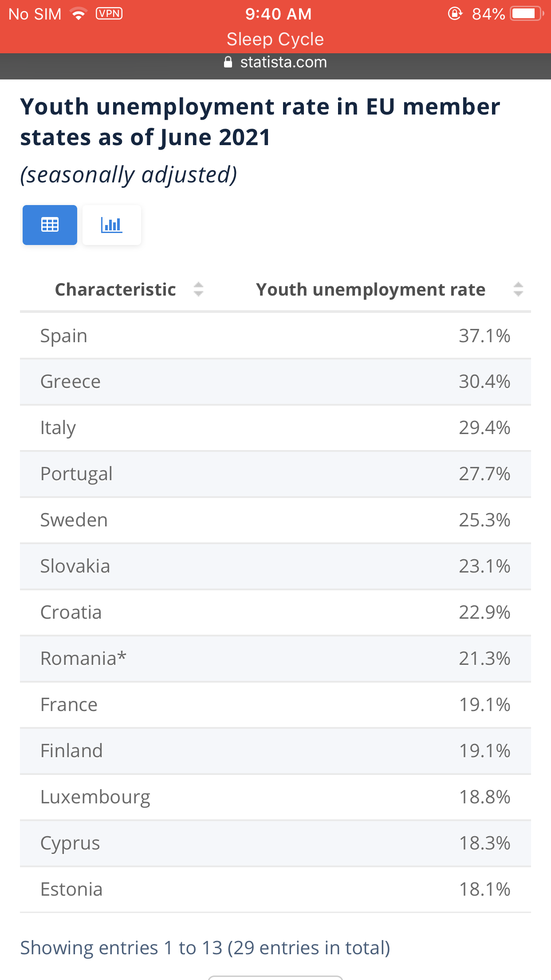Click the Youth unemployment rate header

pyautogui.click(x=370, y=289)
